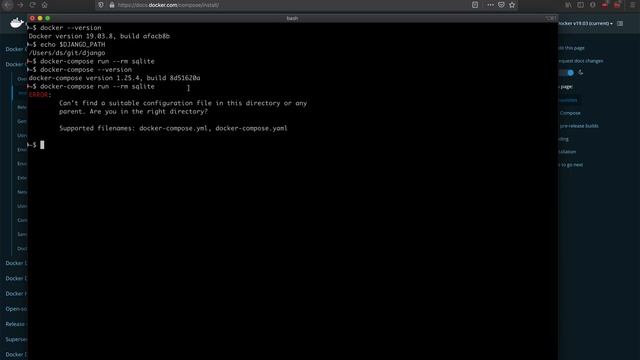Click the first red extension icon
The image size is (640, 360).
[605, 5]
